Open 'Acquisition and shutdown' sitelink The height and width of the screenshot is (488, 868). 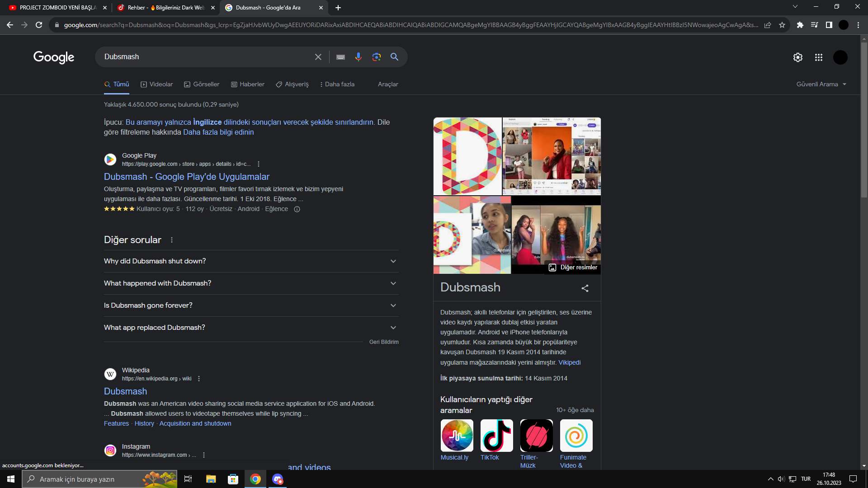(x=195, y=423)
